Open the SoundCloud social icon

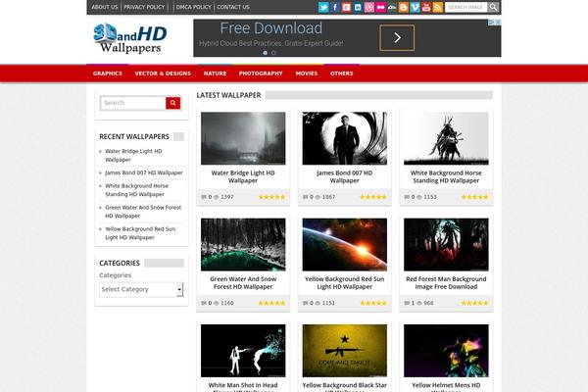tap(392, 7)
